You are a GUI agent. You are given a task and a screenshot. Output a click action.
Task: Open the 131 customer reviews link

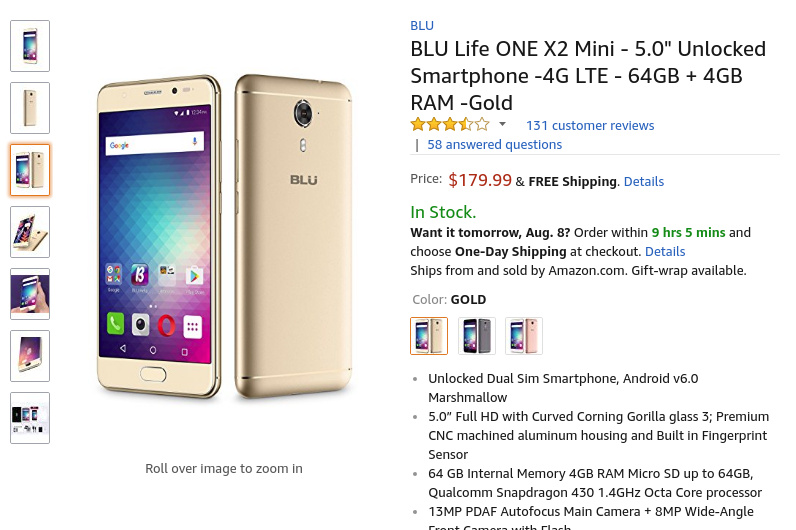tap(590, 125)
